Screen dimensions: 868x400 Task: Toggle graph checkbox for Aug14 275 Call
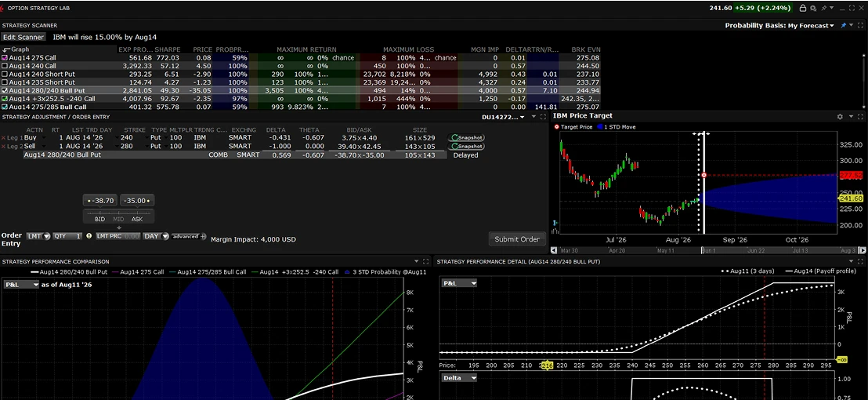point(5,57)
